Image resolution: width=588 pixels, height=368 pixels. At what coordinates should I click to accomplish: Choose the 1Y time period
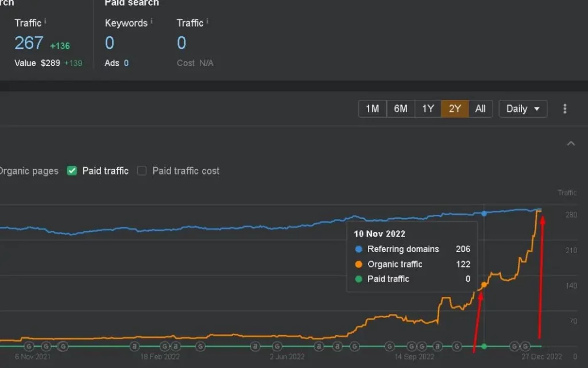coord(428,109)
